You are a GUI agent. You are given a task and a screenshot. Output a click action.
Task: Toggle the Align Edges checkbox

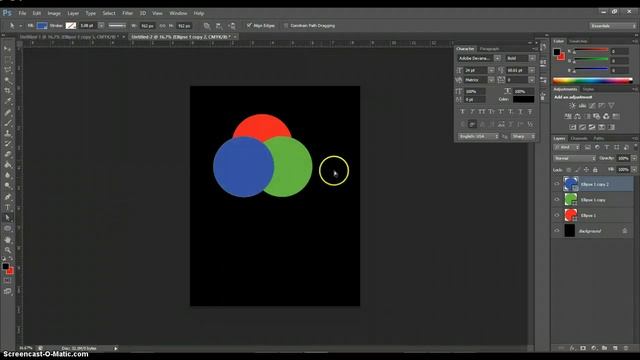pyautogui.click(x=249, y=26)
